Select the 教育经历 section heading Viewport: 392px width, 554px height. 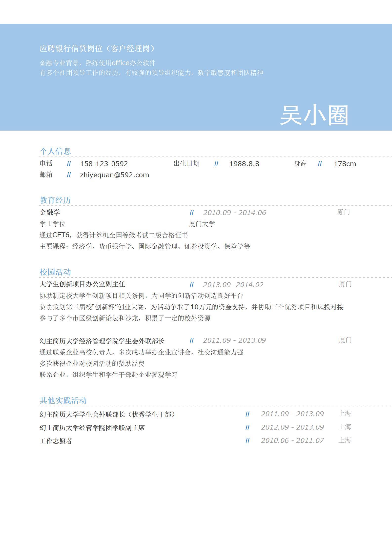click(55, 200)
